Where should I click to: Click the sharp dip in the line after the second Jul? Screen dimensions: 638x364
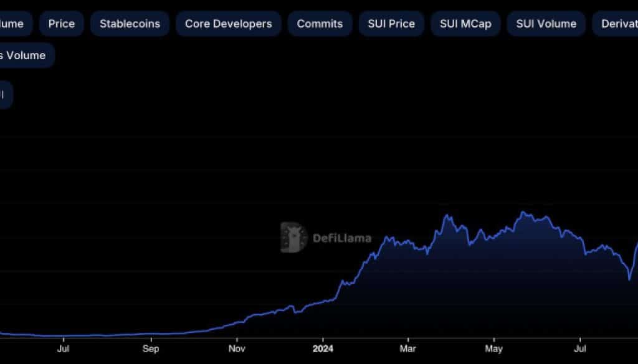pyautogui.click(x=629, y=279)
